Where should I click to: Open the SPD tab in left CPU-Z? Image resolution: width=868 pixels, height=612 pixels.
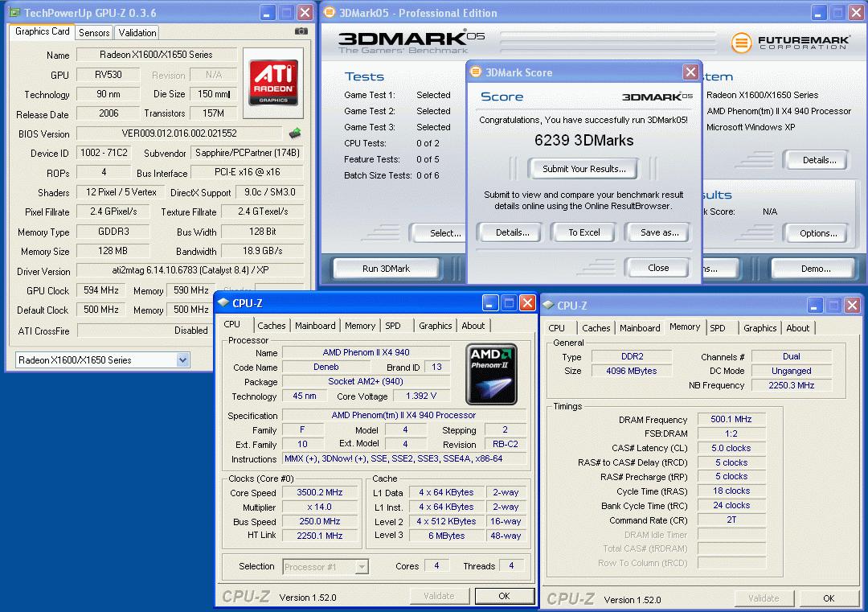point(393,326)
